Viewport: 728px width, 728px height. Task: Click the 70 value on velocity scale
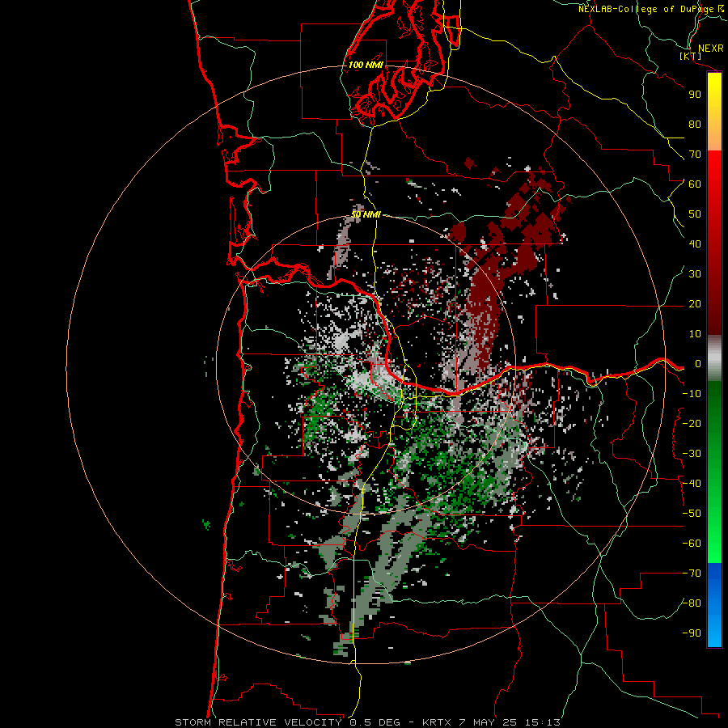[695, 154]
